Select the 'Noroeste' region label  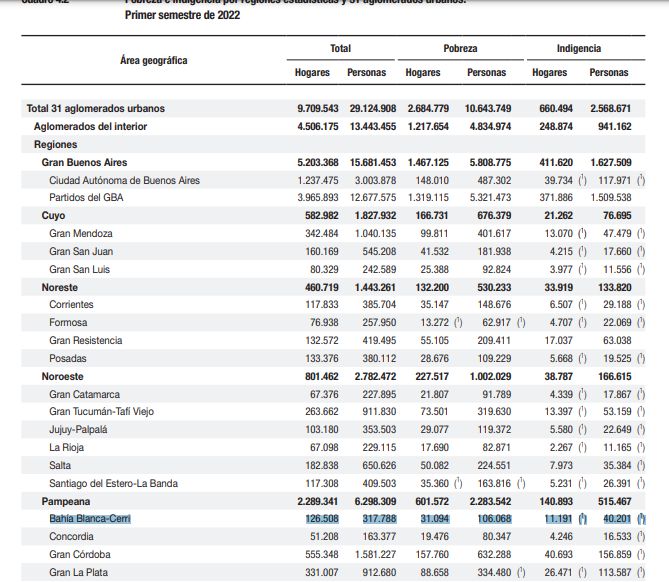pyautogui.click(x=62, y=376)
